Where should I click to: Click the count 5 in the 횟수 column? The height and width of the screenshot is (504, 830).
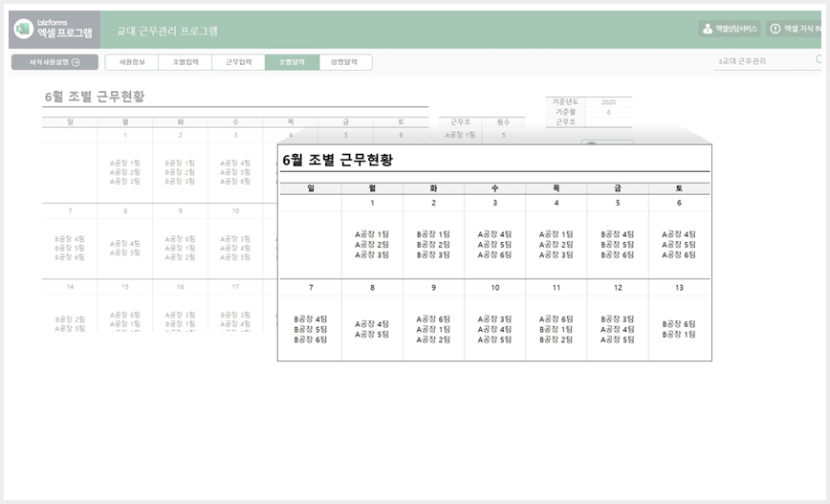coord(503,135)
